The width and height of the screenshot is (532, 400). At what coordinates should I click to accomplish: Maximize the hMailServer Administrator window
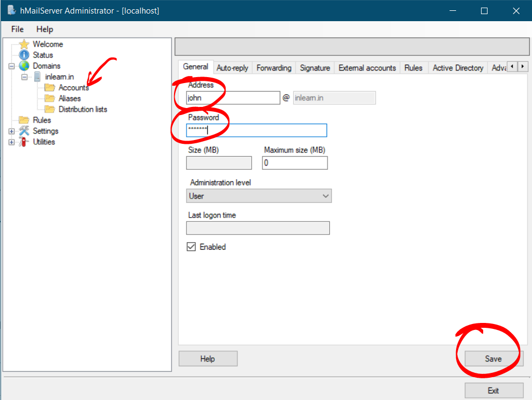click(x=484, y=10)
